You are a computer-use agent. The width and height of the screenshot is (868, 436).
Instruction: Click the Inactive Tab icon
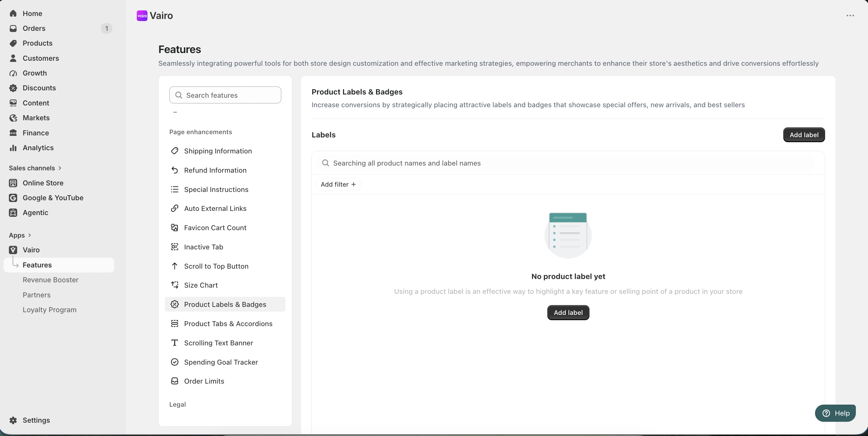click(175, 247)
